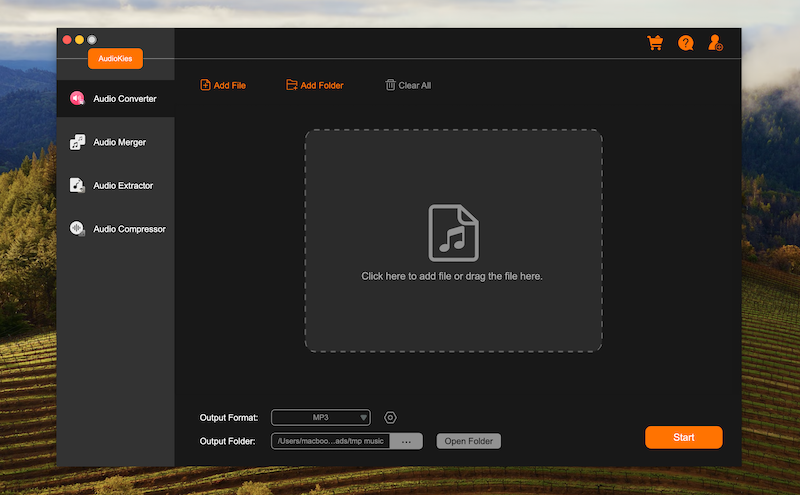Expand the Output Format MP3 dropdown
This screenshot has width=800, height=495.
[x=320, y=418]
